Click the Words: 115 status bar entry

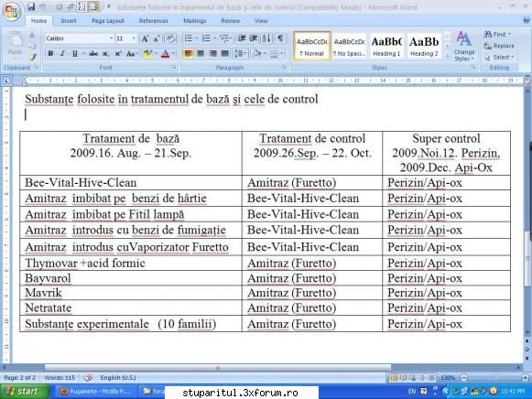(60, 378)
